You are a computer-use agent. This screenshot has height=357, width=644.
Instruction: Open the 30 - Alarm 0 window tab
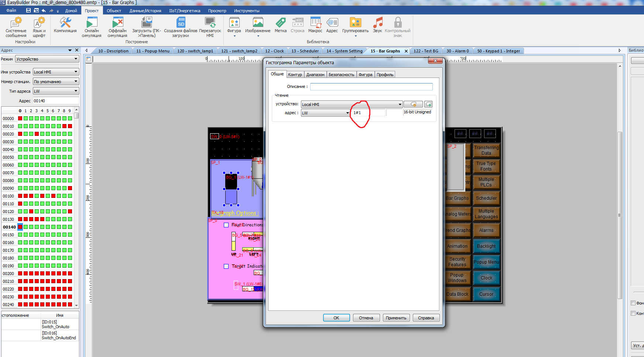[x=458, y=51]
